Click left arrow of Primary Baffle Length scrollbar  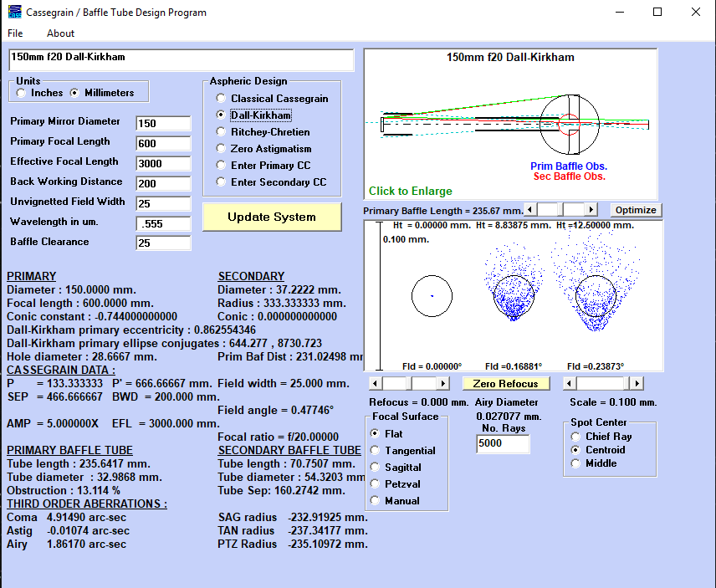[530, 210]
